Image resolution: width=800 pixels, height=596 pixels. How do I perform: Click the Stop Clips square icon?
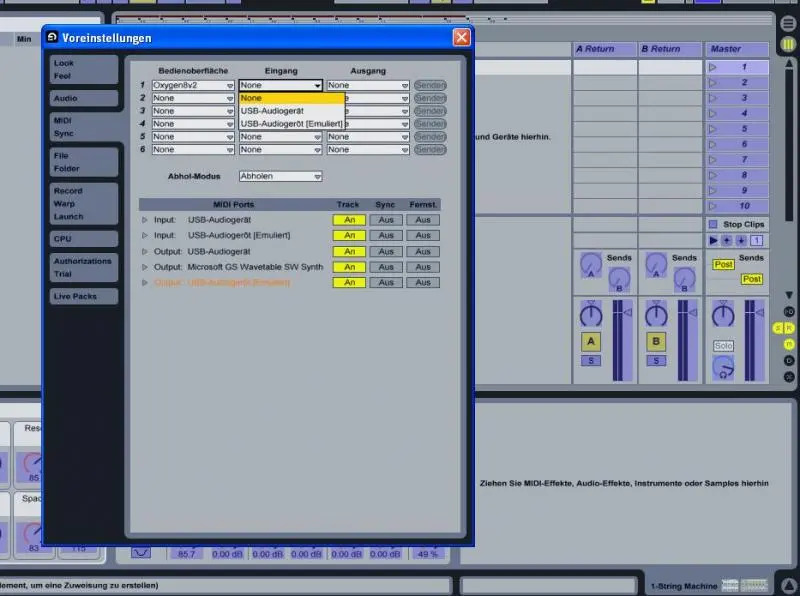pos(713,224)
